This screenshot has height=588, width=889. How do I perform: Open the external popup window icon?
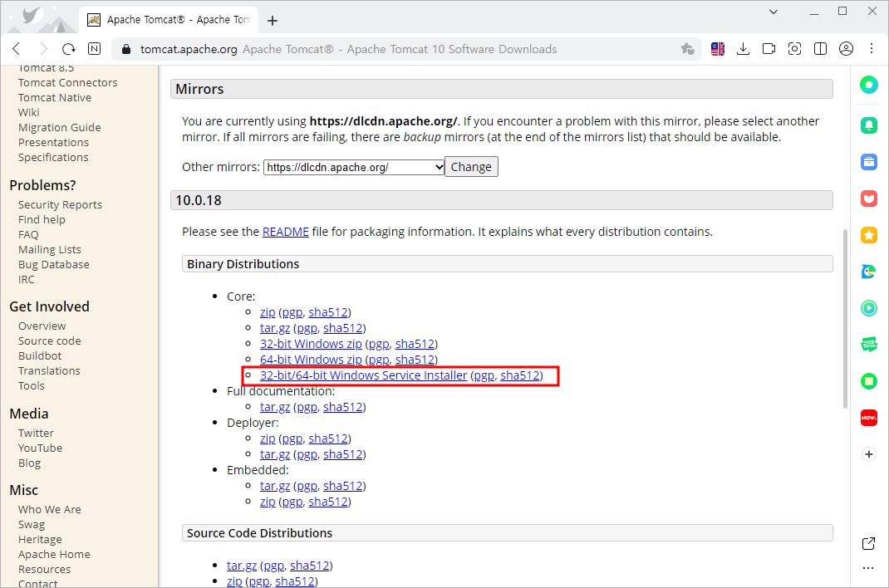point(868,544)
